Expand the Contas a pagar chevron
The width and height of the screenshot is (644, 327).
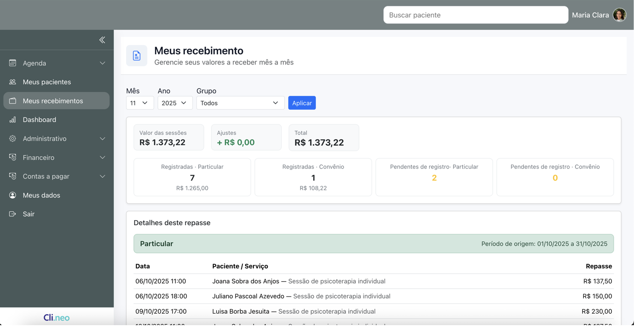[x=103, y=176]
